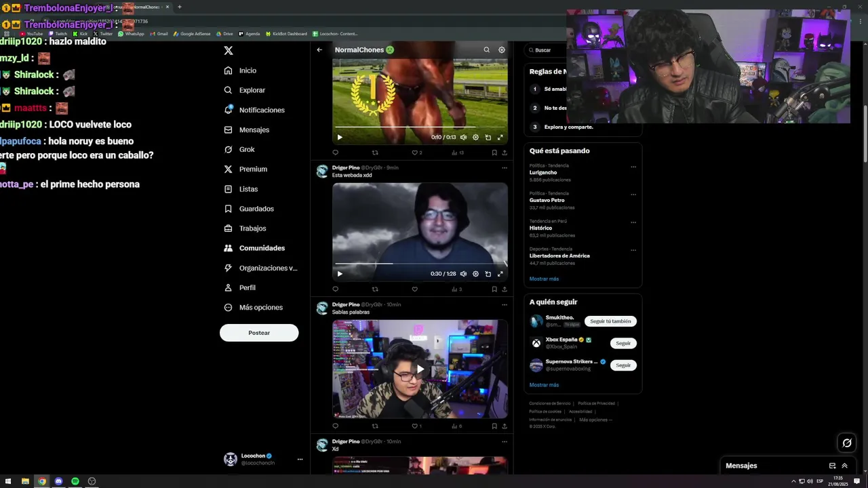Screen dimensions: 868x488
Task: Open Libertadores de América trend options
Action: tap(633, 250)
